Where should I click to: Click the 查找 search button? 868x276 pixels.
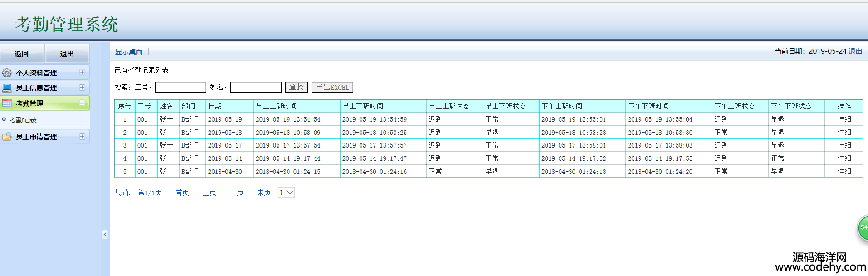pyautogui.click(x=297, y=87)
